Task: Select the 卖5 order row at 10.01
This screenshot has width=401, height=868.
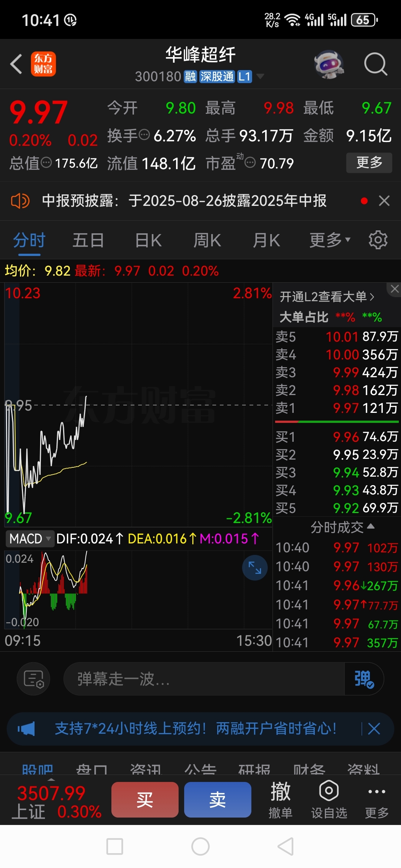Action: pos(337,336)
